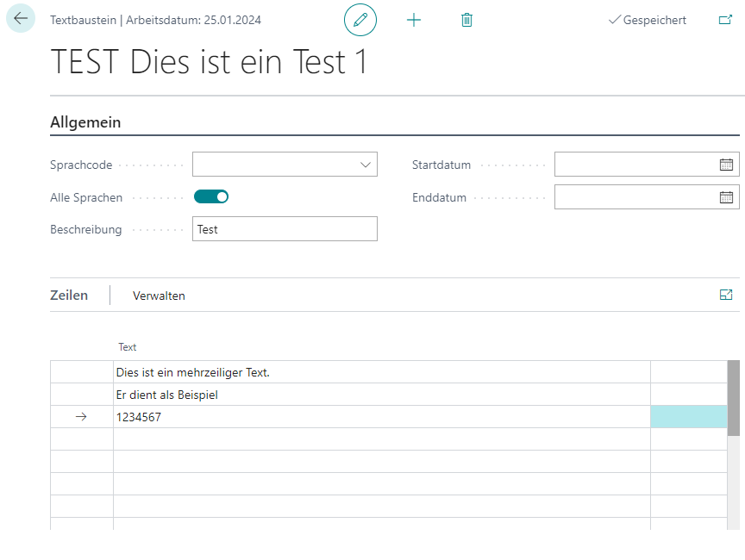
Task: Click the Gespeichert status indicator
Action: 648,20
